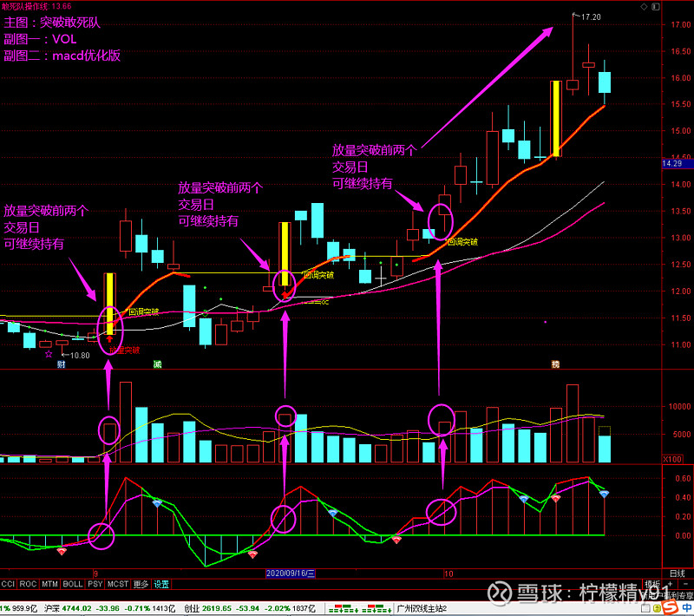Click the red diamond at MACD's deepest trough
Screen dimensions: 694x616
[252, 554]
